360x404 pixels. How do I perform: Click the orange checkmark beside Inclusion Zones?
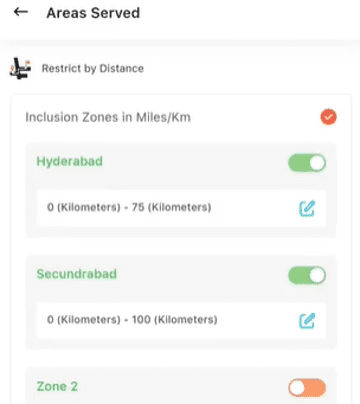328,117
